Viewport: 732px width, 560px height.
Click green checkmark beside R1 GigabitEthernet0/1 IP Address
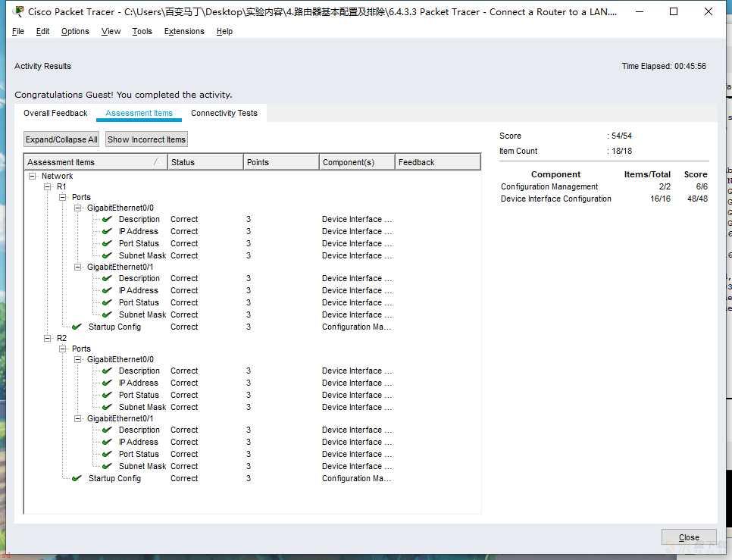(x=107, y=290)
